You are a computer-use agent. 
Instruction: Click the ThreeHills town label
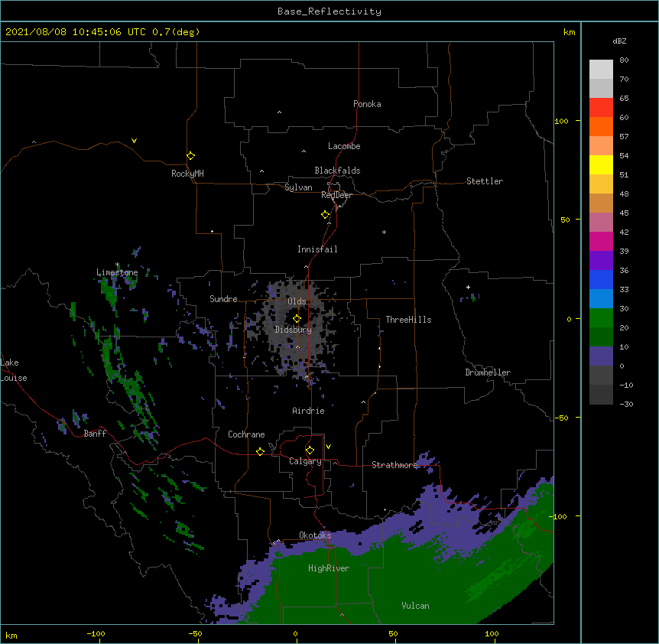[408, 320]
